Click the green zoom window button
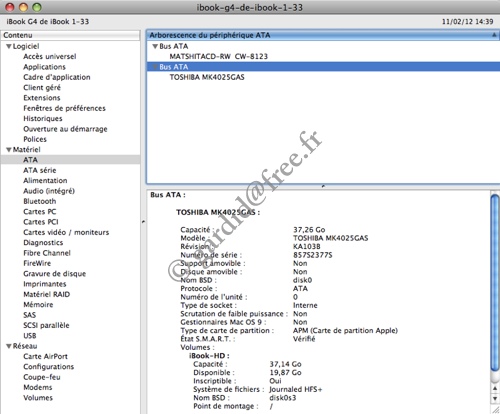 coord(37,7)
